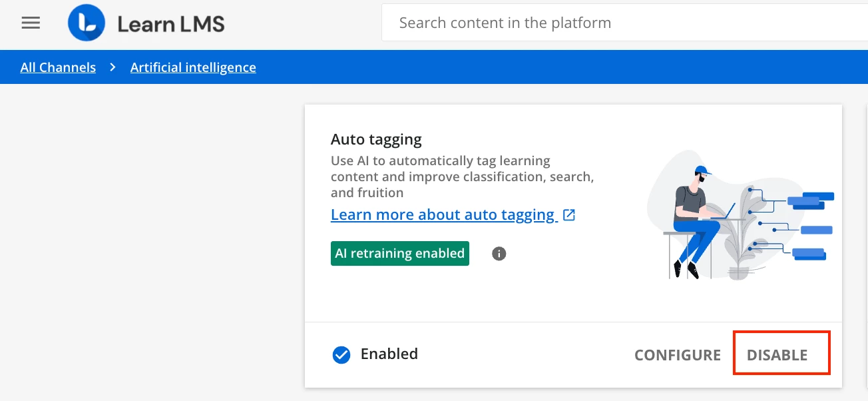The width and height of the screenshot is (868, 401).
Task: Click the Learn LMS wordmark text
Action: tap(171, 25)
